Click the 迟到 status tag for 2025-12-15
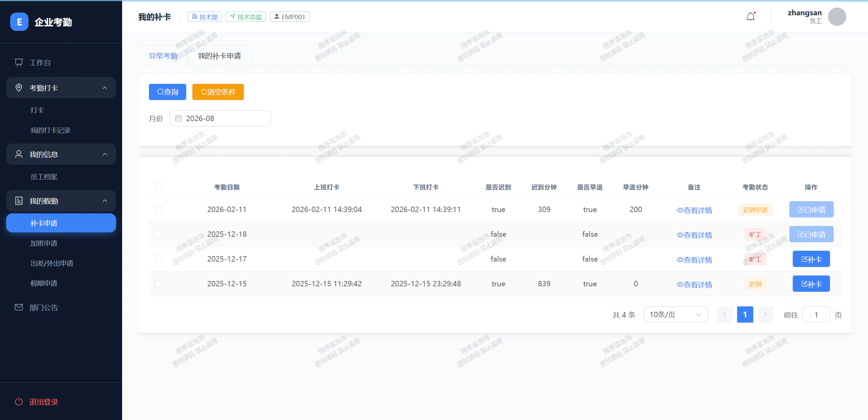This screenshot has height=420, width=868. 755,284
